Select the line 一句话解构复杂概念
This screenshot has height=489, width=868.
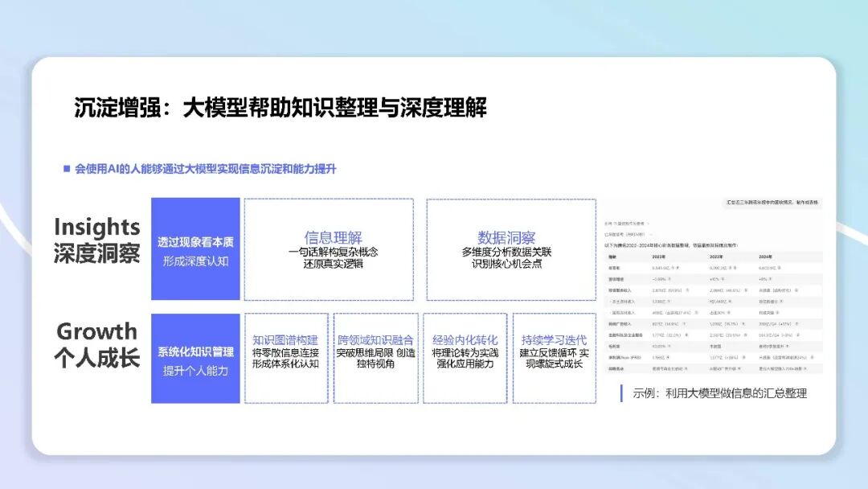coord(334,252)
